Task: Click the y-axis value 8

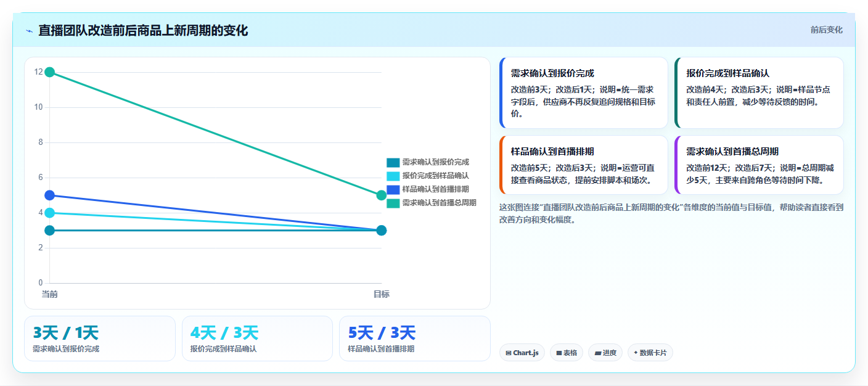Action: (41, 142)
